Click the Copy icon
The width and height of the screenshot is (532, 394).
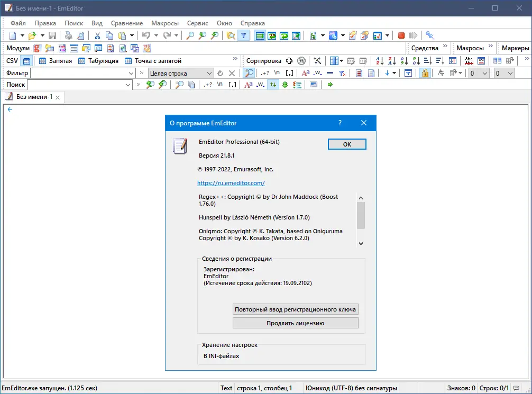[x=109, y=35]
